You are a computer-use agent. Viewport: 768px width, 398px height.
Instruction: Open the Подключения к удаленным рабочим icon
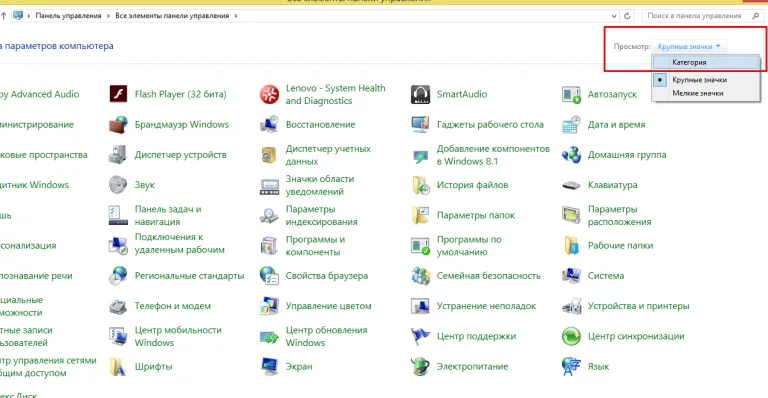pos(118,245)
